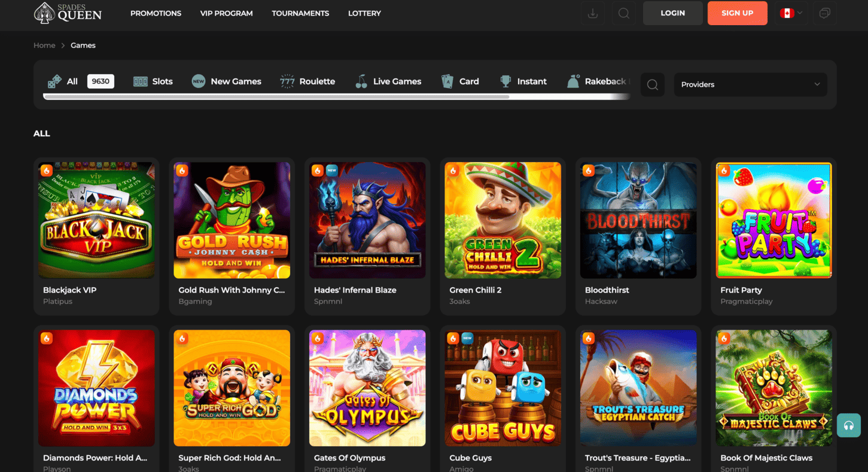Click the flame badge on Blackjack VIP

47,170
